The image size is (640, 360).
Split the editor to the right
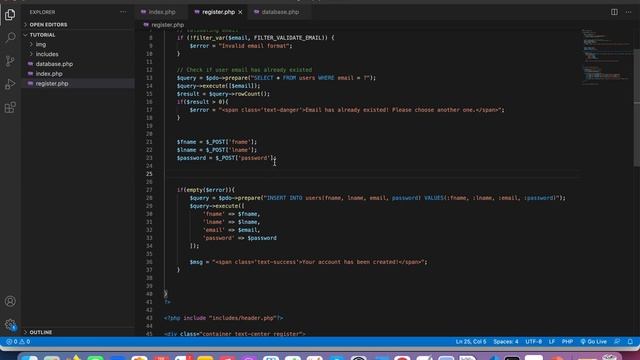[614, 12]
